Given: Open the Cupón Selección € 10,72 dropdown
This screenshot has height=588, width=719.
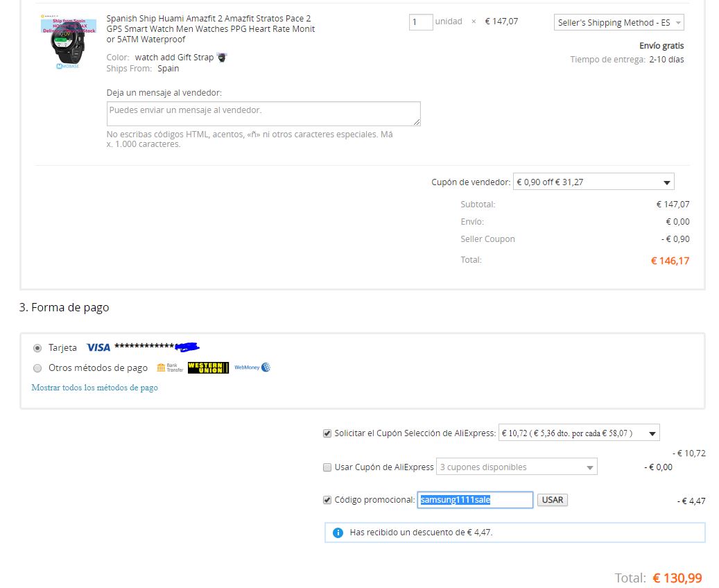Looking at the screenshot, I should 579,433.
